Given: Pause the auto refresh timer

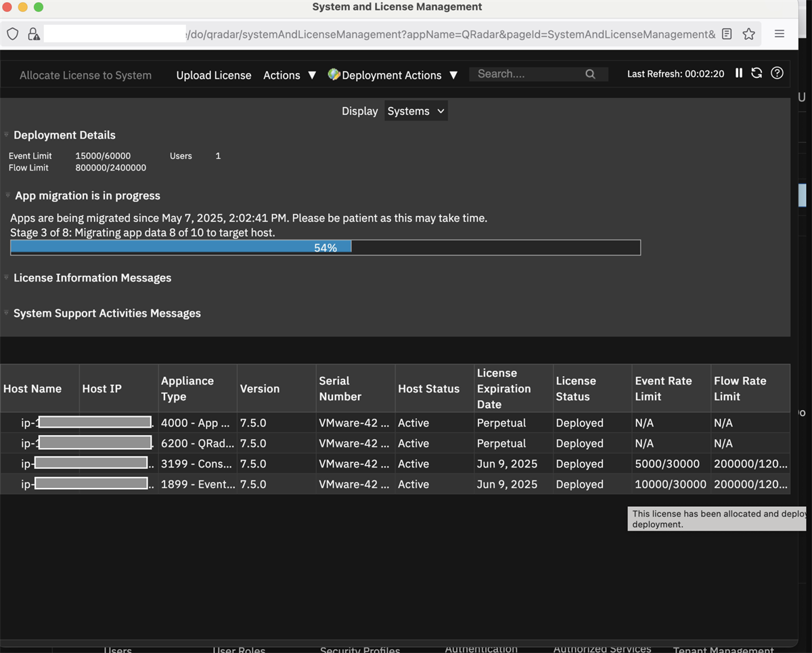Looking at the screenshot, I should (x=739, y=73).
